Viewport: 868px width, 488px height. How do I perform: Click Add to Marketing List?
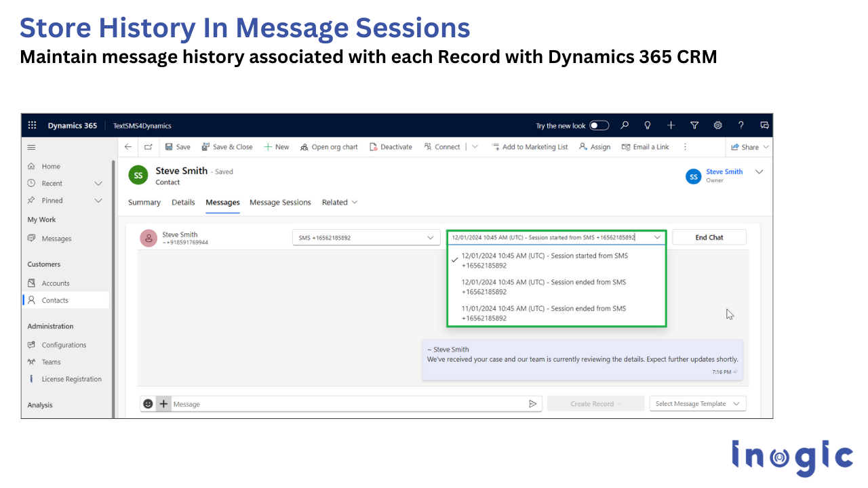[530, 147]
